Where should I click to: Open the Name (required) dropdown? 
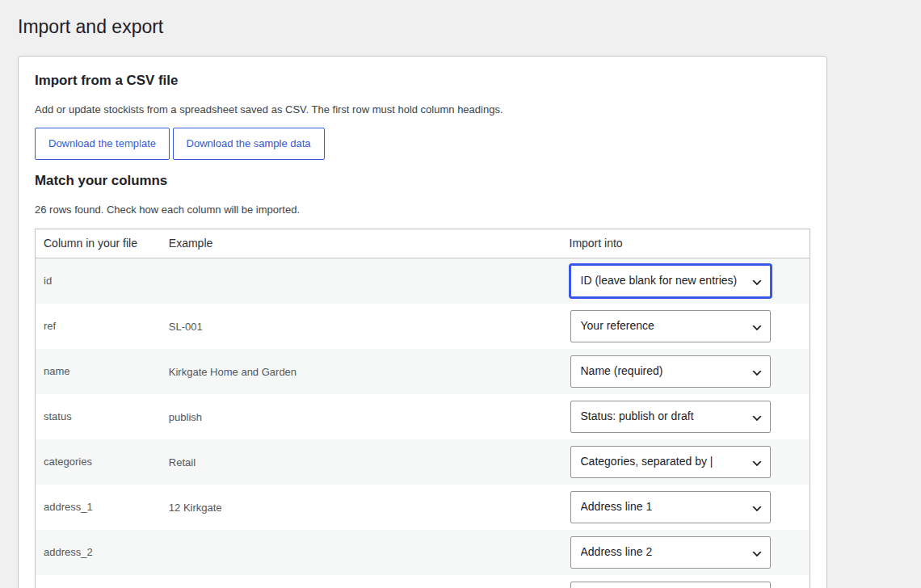coord(671,372)
